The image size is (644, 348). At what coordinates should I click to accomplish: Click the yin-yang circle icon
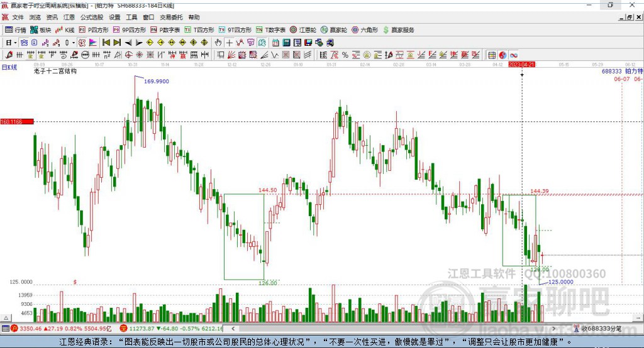[x=502, y=55]
